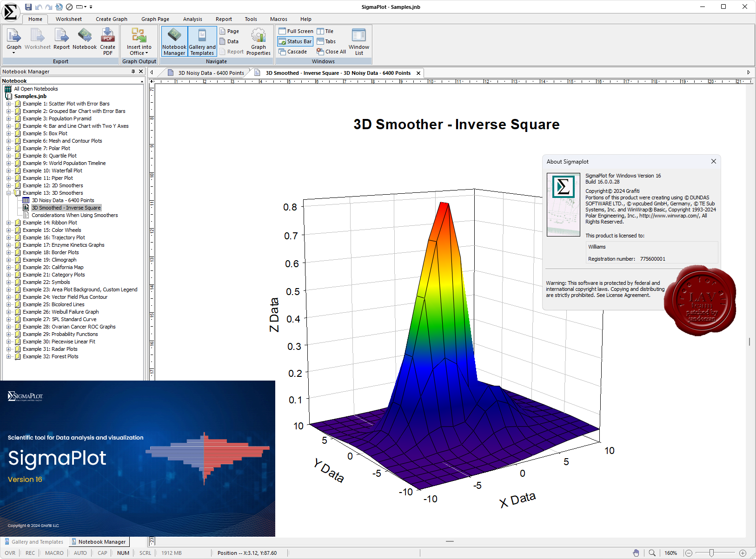
Task: Tile the windows
Action: (325, 31)
